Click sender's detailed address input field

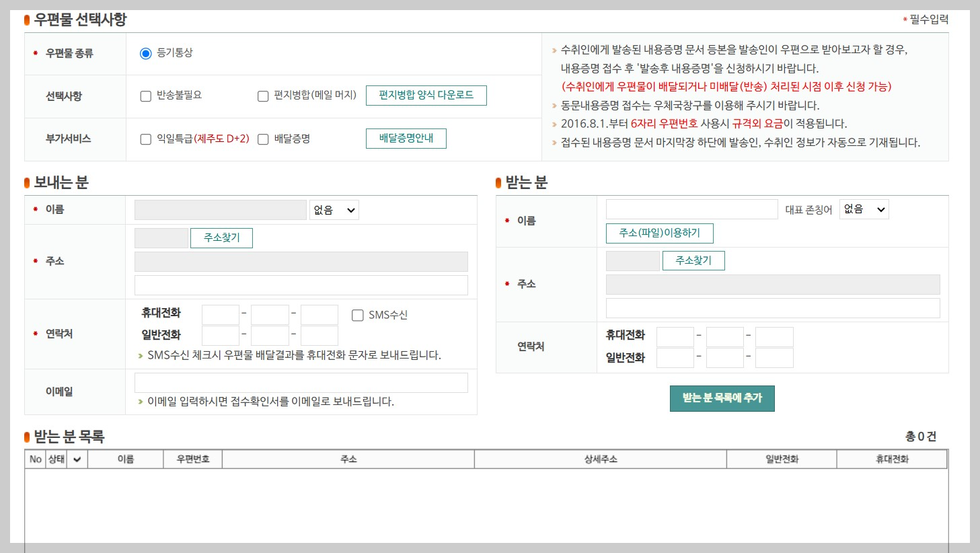pos(301,285)
